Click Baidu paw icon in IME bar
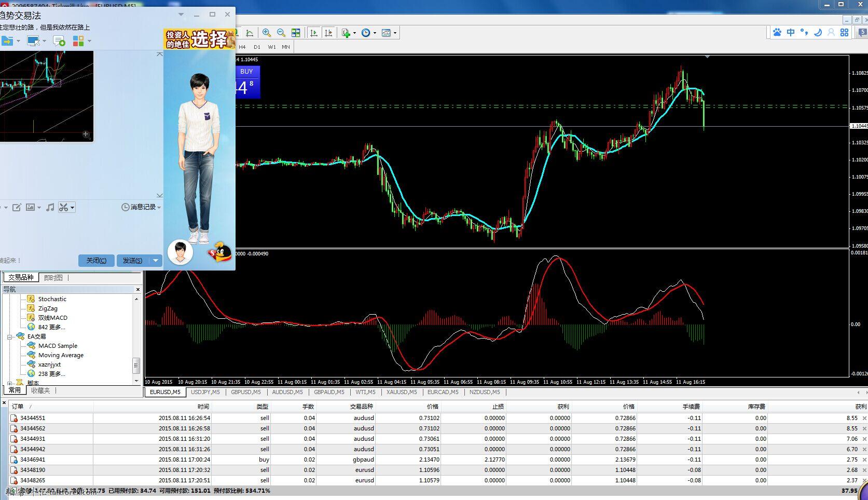Screen dimensions: 868x500 click(x=777, y=32)
